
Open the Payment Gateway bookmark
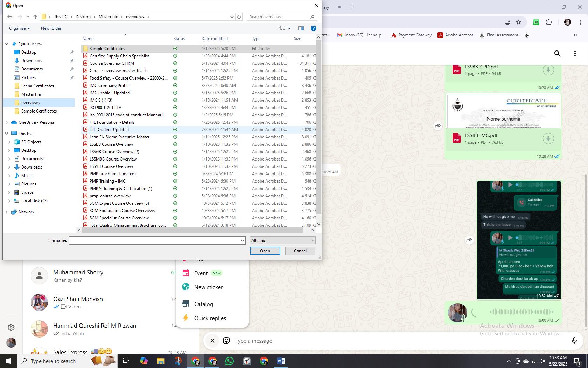coord(411,35)
